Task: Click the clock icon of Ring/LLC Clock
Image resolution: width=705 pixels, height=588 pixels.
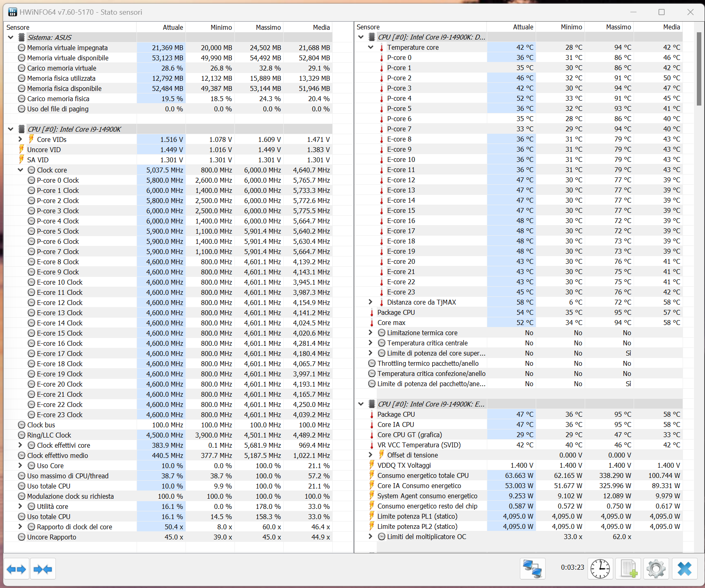Action: click(x=22, y=435)
